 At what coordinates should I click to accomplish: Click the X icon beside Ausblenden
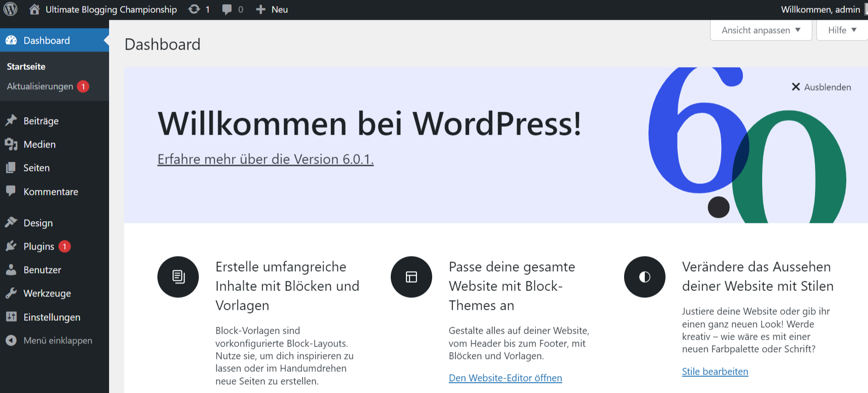(796, 87)
